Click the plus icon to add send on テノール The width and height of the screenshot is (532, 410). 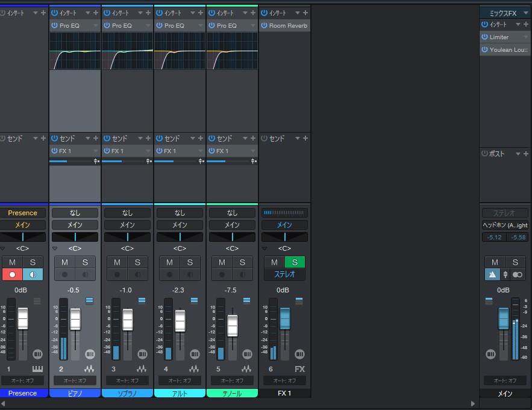click(252, 138)
